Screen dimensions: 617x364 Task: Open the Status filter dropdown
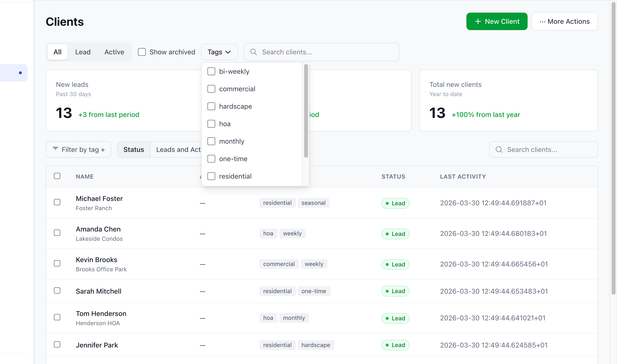[x=134, y=149]
